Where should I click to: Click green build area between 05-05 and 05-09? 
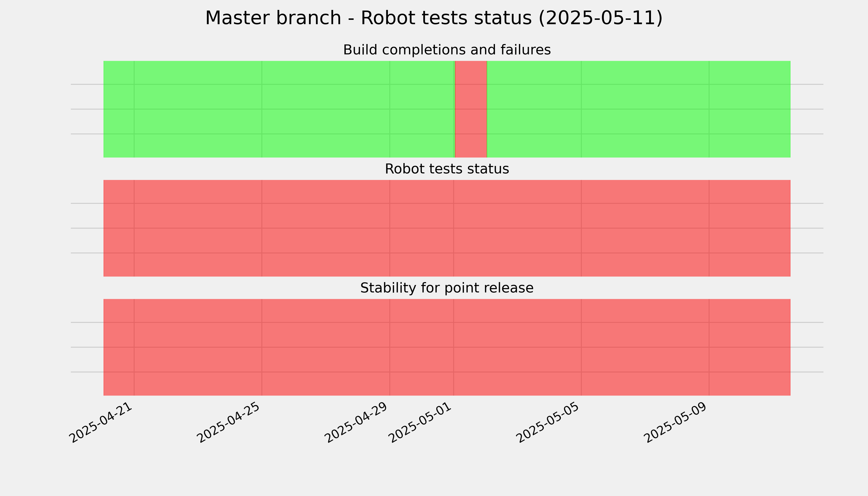click(645, 109)
